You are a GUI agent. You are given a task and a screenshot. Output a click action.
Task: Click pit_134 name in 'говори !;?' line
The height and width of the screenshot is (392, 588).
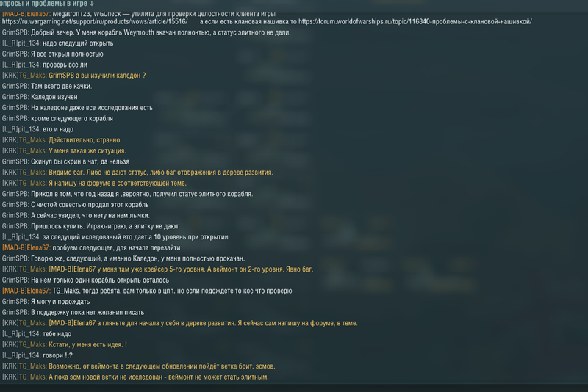(29, 356)
